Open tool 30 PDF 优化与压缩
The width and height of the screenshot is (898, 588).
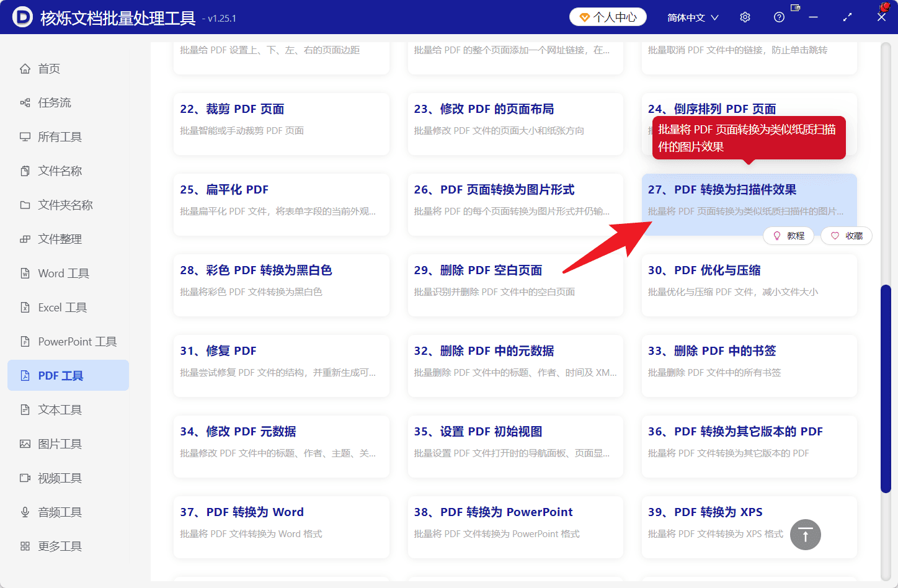pyautogui.click(x=749, y=285)
